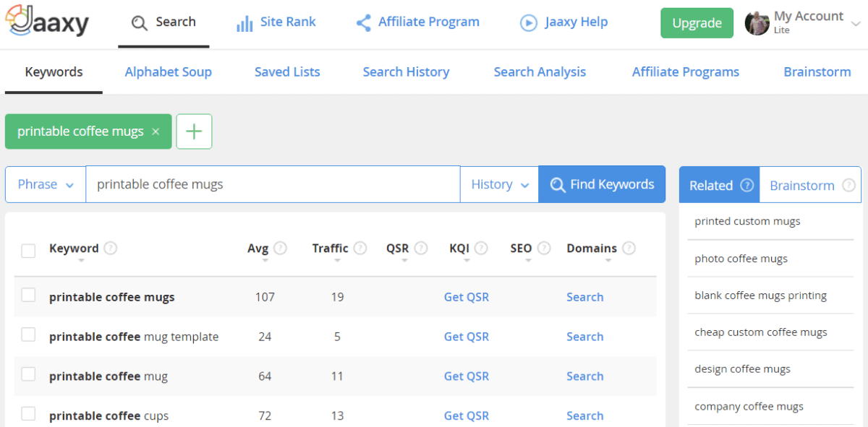Sort by Domains column arrow
Viewport: 868px width, 427px height.
coord(608,261)
